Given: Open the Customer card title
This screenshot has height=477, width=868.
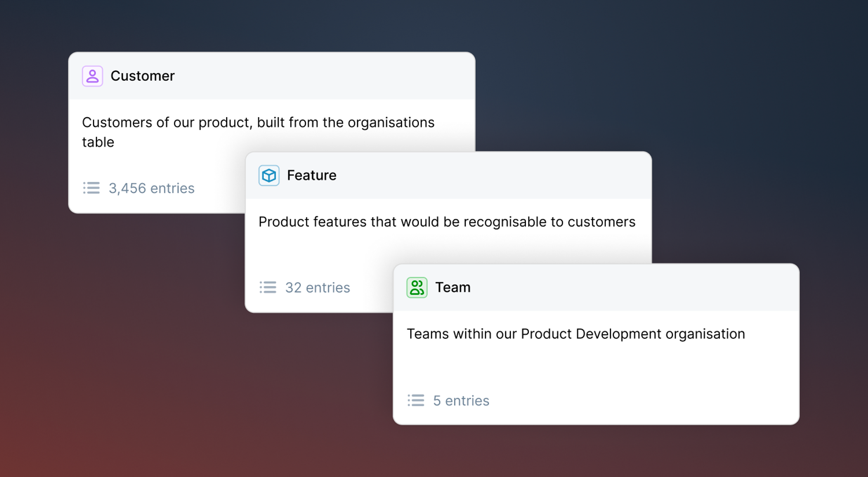Looking at the screenshot, I should 143,76.
